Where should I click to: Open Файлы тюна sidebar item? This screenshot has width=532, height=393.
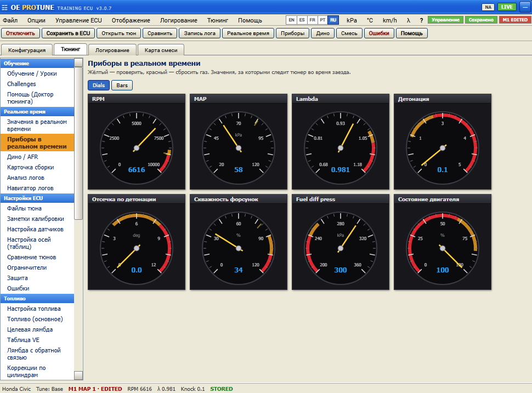(x=37, y=208)
